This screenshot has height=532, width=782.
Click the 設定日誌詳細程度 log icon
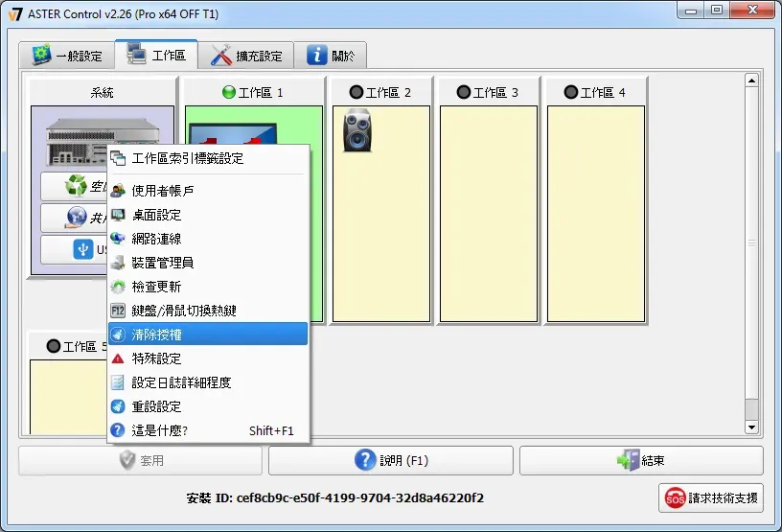pyautogui.click(x=118, y=382)
